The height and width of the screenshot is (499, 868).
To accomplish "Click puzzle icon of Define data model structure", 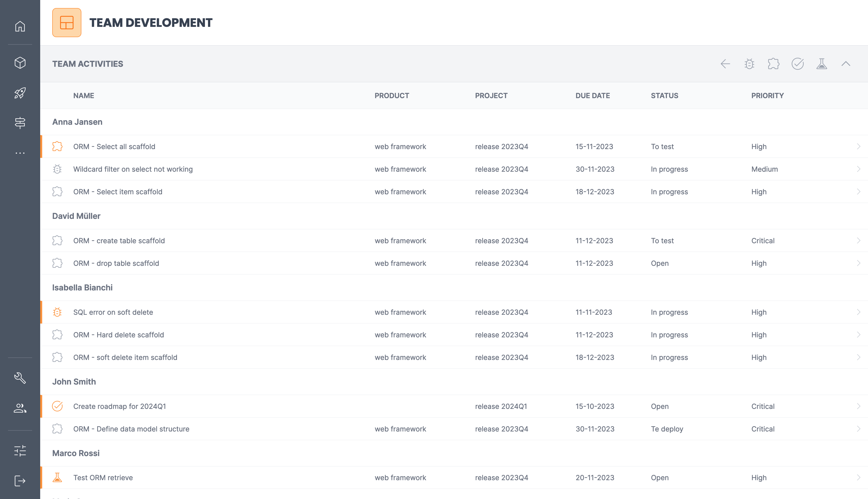I will pos(57,429).
